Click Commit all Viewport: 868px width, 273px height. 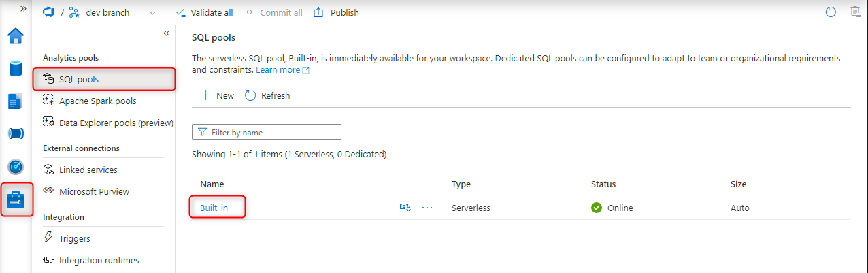(x=273, y=12)
